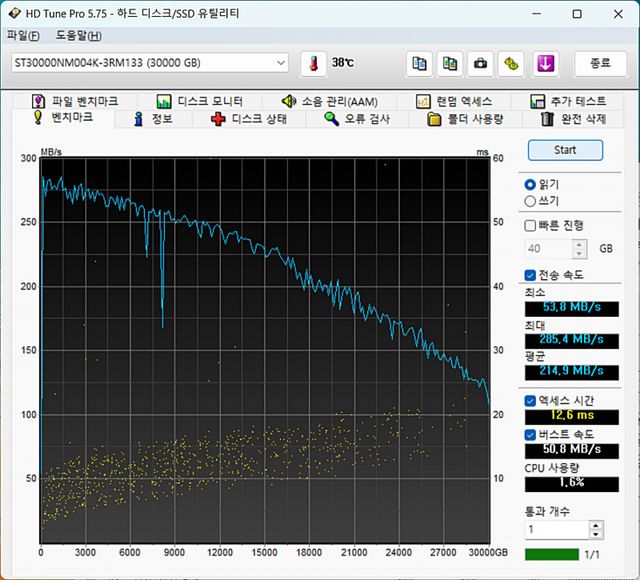Open the options wrench icon in toolbar

click(512, 63)
